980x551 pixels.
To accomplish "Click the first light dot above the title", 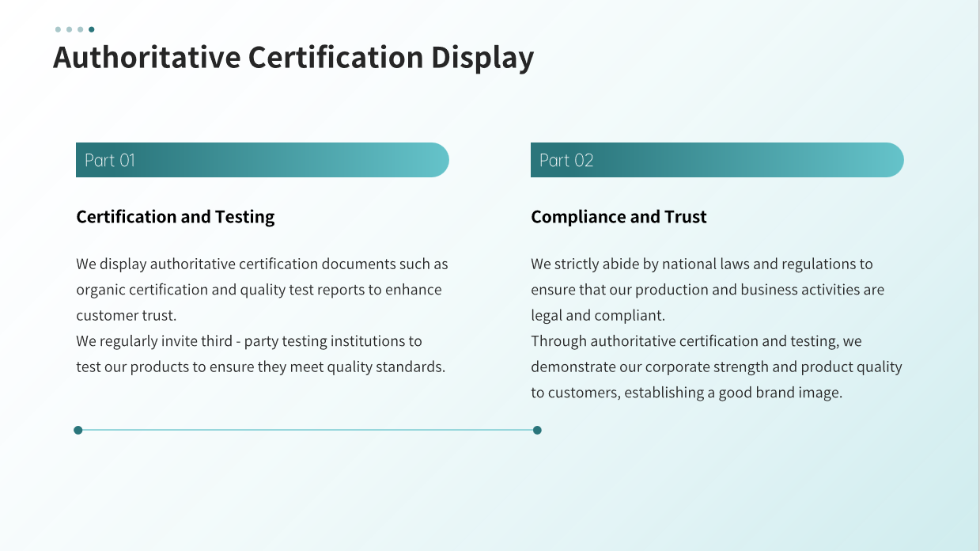I will (x=58, y=29).
